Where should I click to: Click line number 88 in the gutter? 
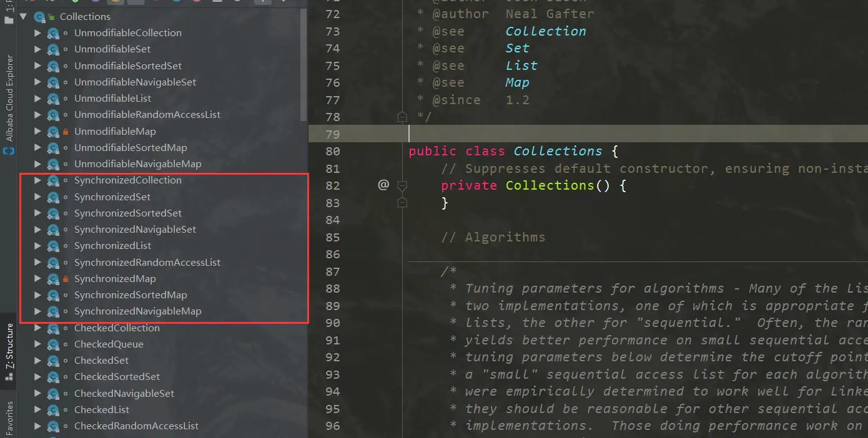(x=333, y=288)
